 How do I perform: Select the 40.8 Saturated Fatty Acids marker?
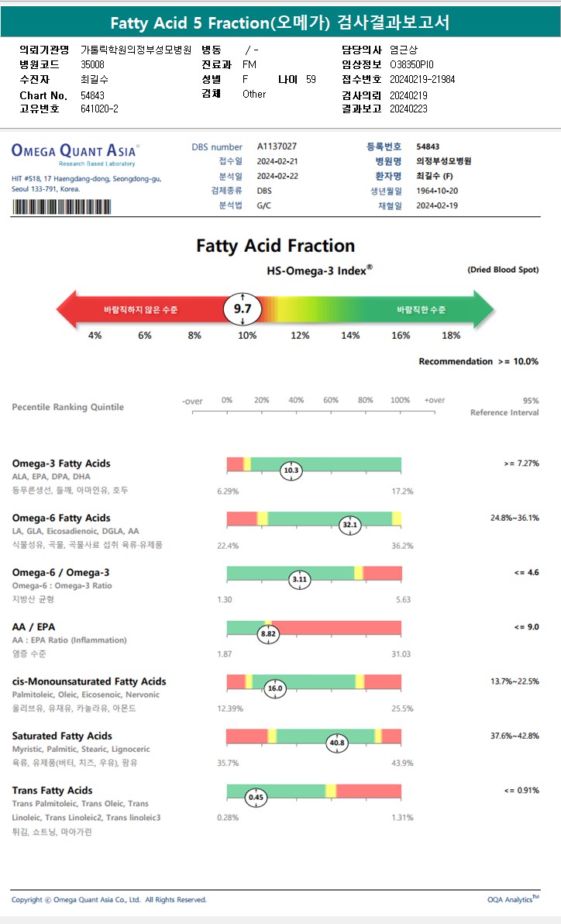(x=337, y=743)
